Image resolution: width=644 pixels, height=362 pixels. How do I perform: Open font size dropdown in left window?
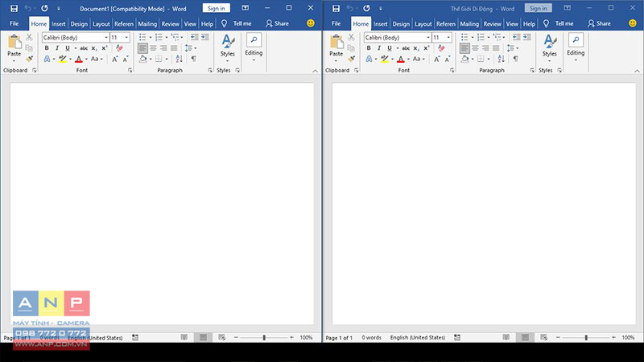126,37
